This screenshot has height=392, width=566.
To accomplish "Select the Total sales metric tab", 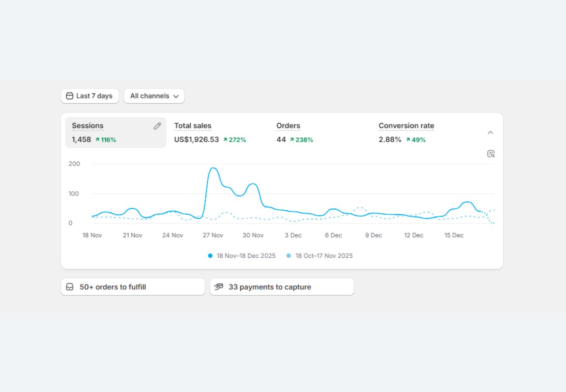I will coord(210,132).
